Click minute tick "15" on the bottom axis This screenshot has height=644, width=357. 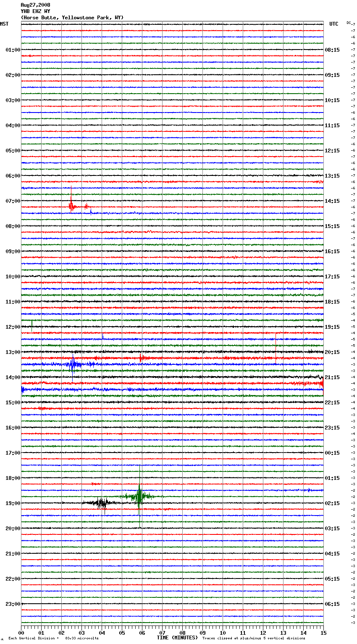(x=323, y=633)
